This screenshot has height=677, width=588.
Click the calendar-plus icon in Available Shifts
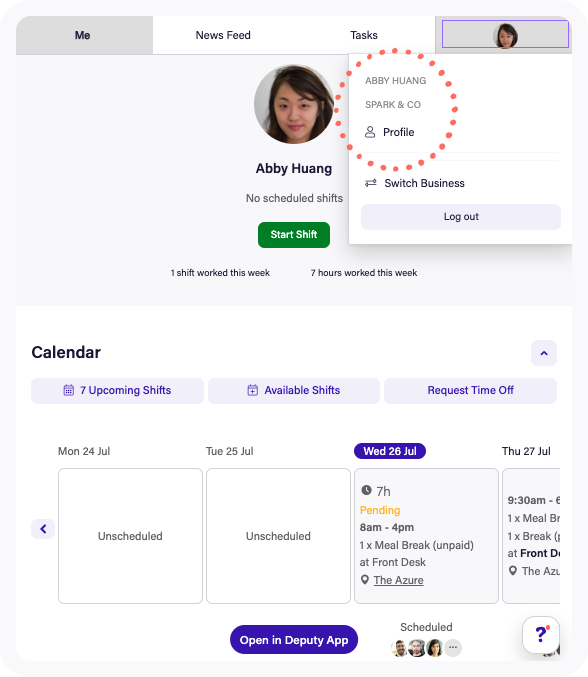[x=253, y=390]
